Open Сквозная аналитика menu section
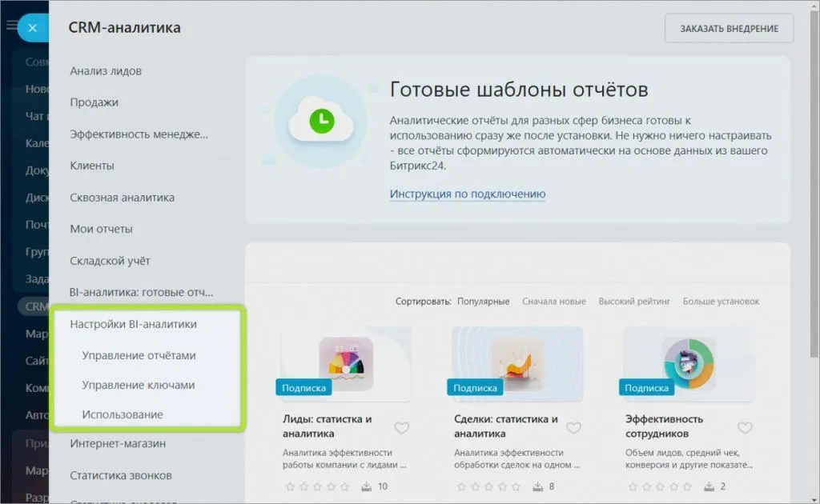Image resolution: width=820 pixels, height=504 pixels. pyautogui.click(x=122, y=197)
